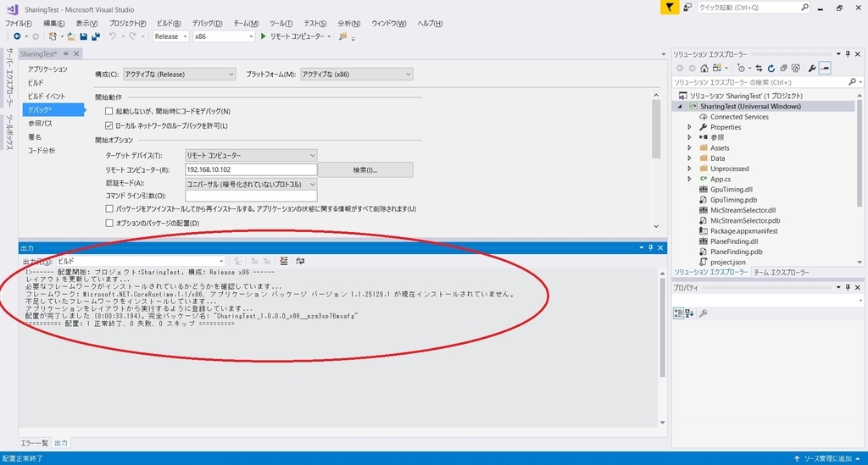Open the x86 platform dropdown in toolbar
This screenshot has height=465, width=868.
click(x=224, y=36)
